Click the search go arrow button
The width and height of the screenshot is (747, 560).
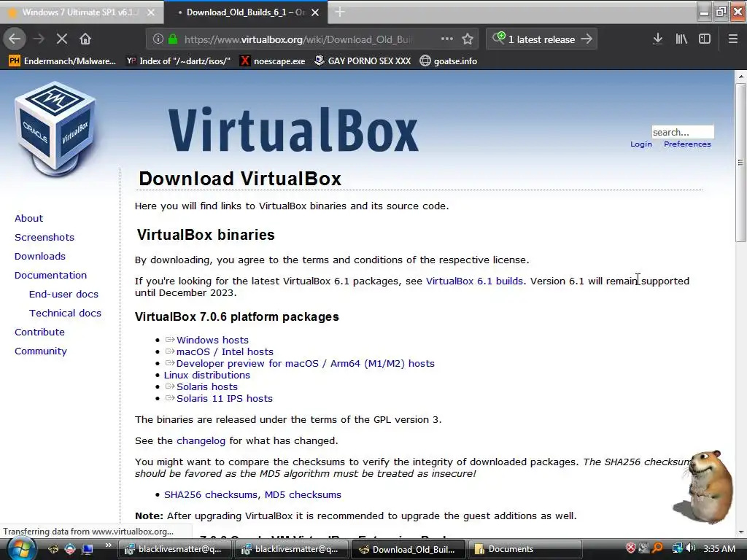pyautogui.click(x=587, y=39)
